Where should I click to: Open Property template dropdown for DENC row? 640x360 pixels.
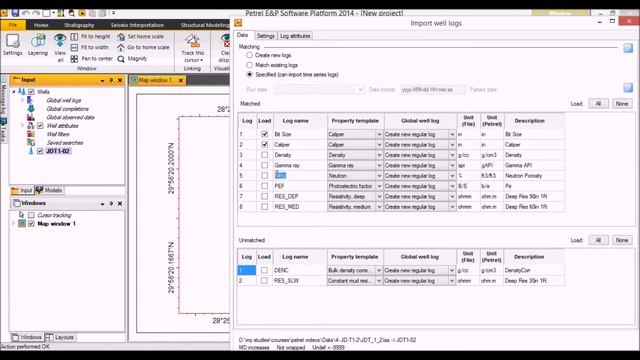[x=378, y=270]
